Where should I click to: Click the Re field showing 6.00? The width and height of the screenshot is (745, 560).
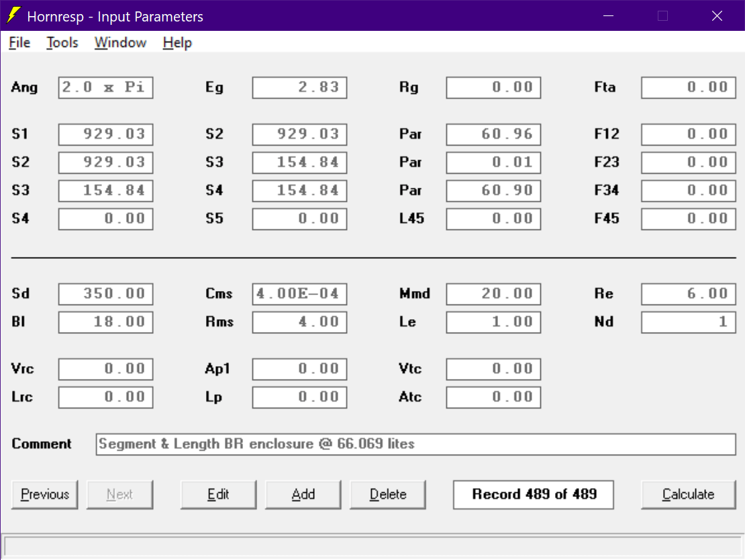pyautogui.click(x=688, y=294)
